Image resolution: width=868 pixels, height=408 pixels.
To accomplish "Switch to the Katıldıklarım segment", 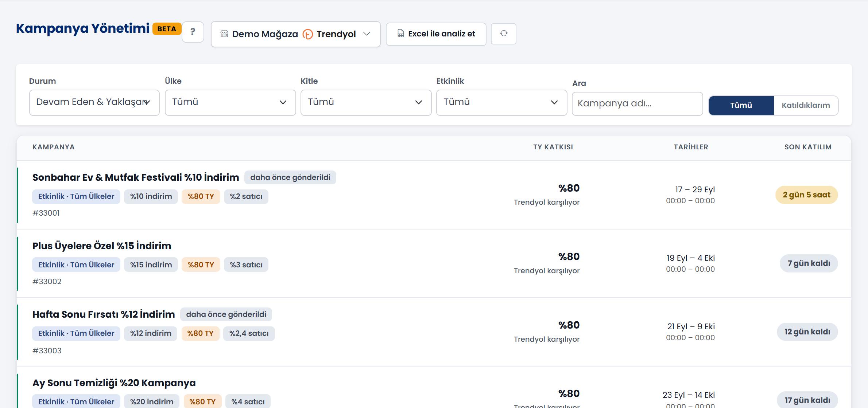I will 806,105.
